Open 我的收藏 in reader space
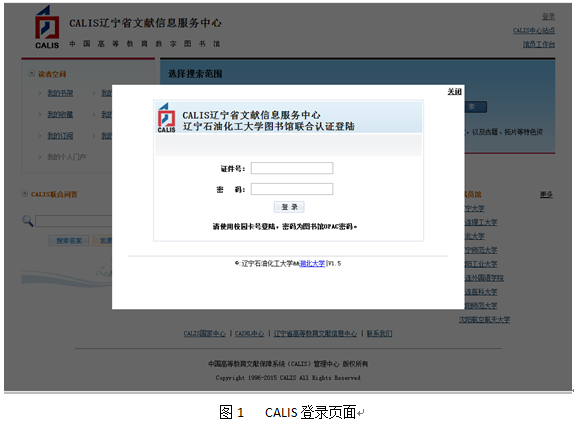Image resolution: width=574 pixels, height=429 pixels. (x=60, y=115)
